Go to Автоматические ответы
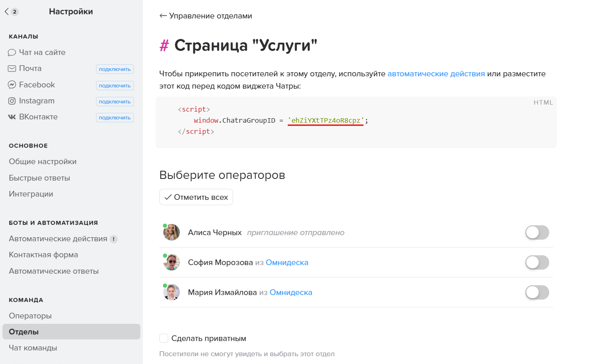 click(x=54, y=271)
